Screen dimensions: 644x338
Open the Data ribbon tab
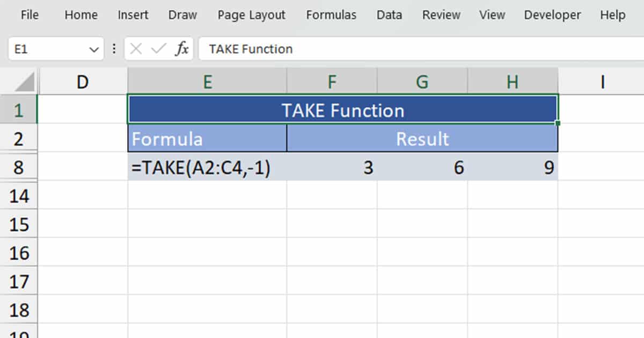point(389,15)
